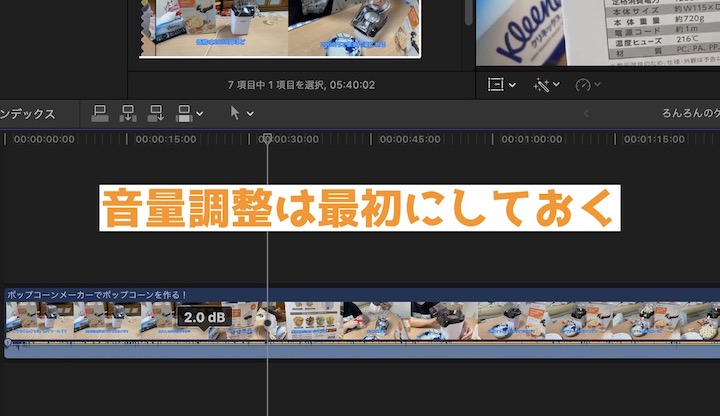Click the playhead handle on the ruler
The image size is (720, 416).
pyautogui.click(x=267, y=137)
